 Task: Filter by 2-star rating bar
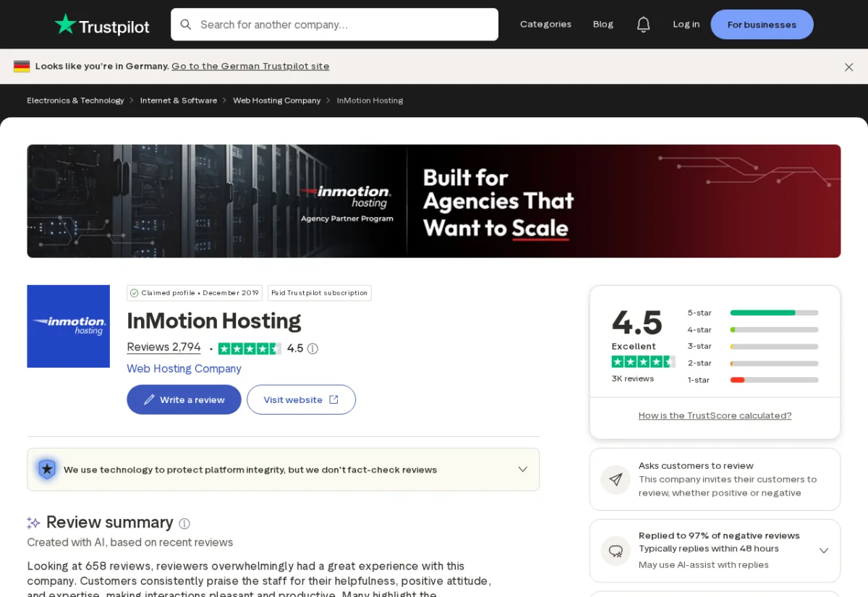752,363
